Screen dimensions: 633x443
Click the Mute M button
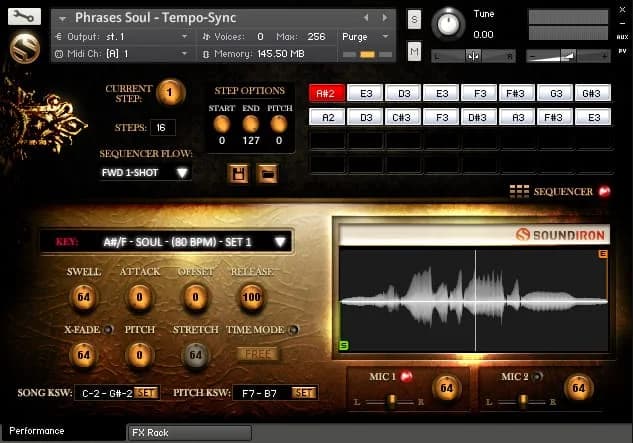414,51
